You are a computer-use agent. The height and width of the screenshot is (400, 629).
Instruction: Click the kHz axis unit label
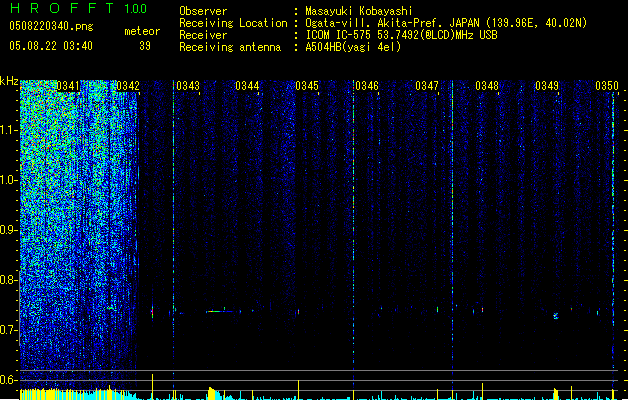9,81
